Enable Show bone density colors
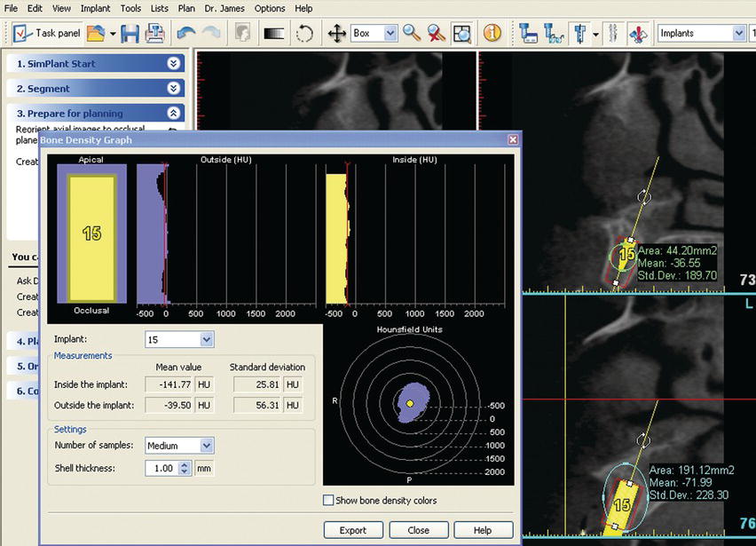This screenshot has width=756, height=546. point(329,501)
